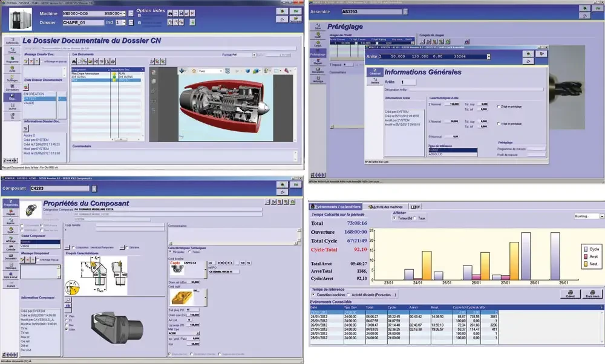The height and width of the screenshot is (364, 605).
Task: Click the binoculars search icon under Option listes
Action: click(x=170, y=13)
